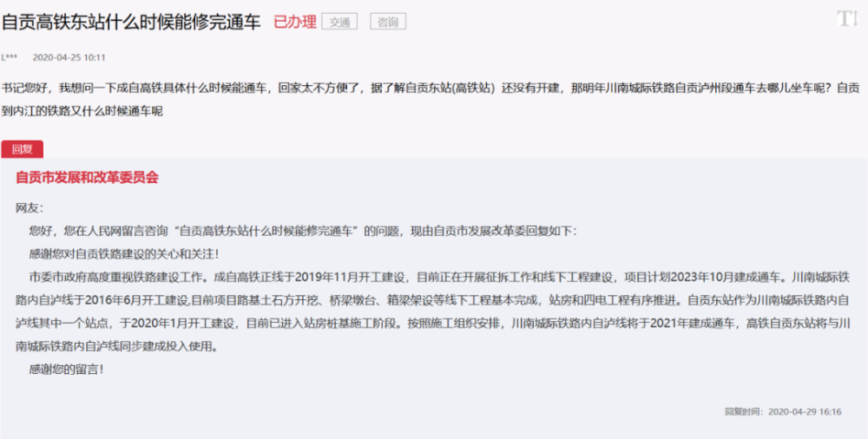Image resolution: width=868 pixels, height=439 pixels.
Task: Select the 咨询 type tag
Action: (x=387, y=22)
